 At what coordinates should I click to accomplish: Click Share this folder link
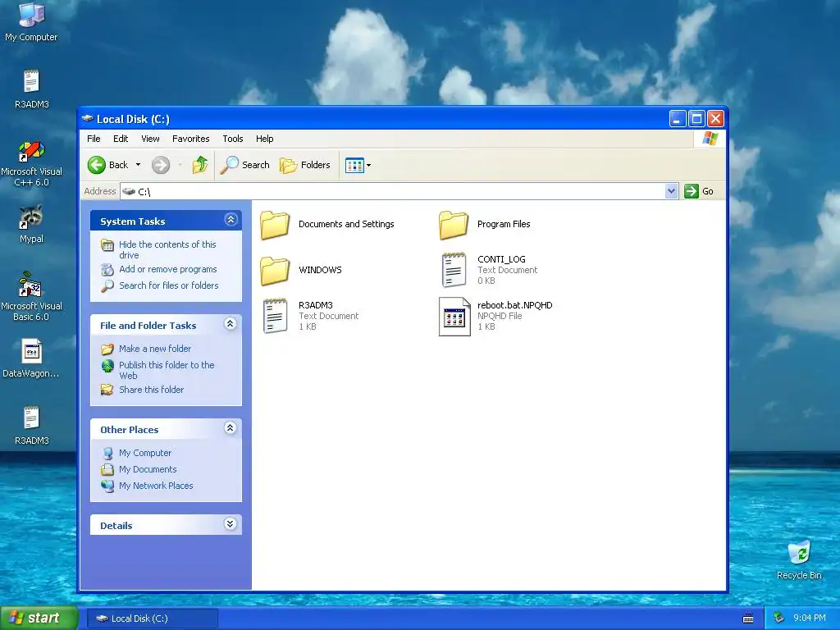(x=151, y=390)
